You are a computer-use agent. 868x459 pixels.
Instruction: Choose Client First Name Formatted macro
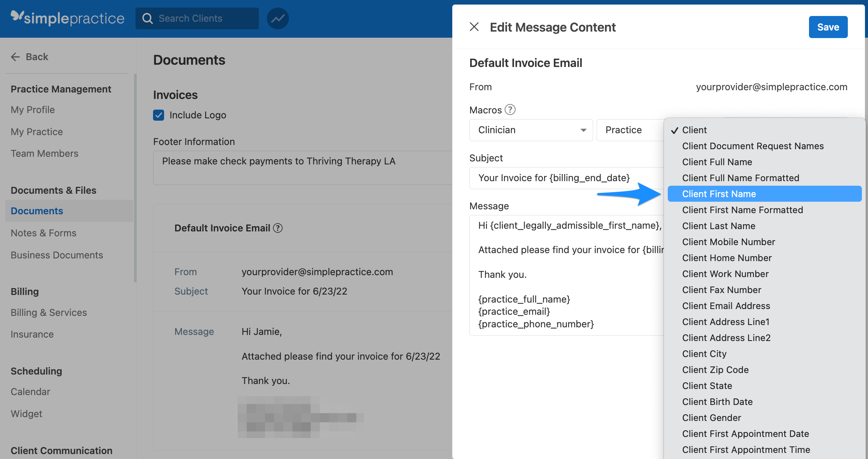(764, 210)
